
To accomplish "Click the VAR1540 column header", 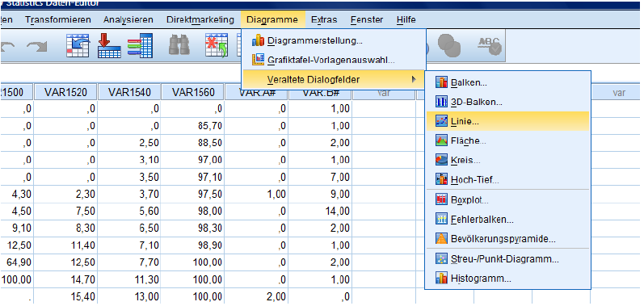I will (129, 92).
